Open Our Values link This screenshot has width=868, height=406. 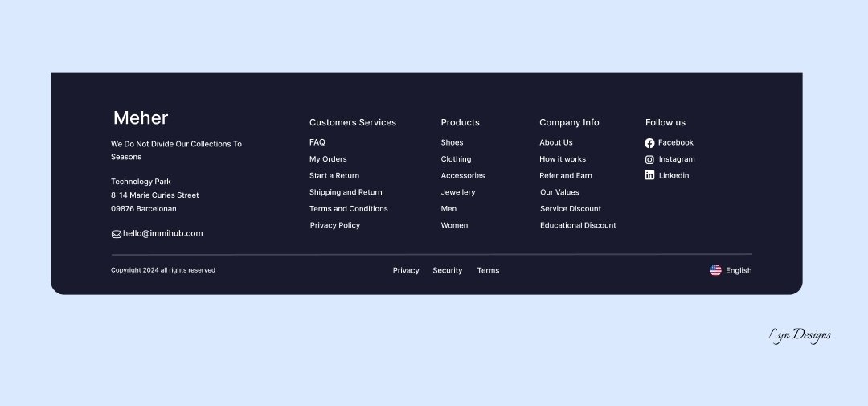pos(559,192)
